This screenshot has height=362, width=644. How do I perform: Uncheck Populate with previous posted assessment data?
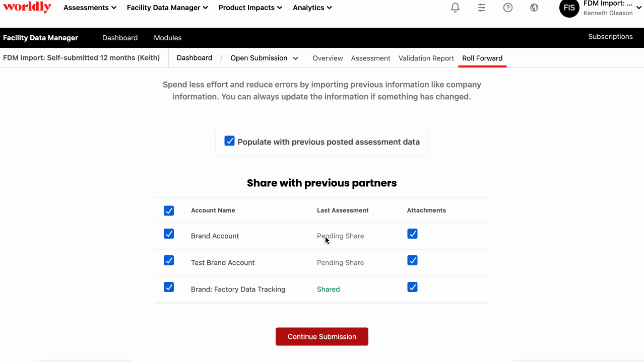(x=229, y=141)
